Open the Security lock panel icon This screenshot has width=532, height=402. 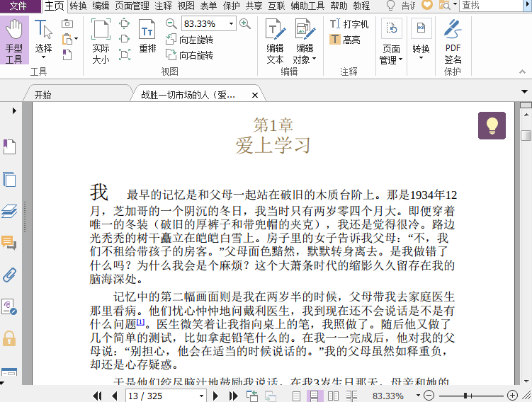click(9, 338)
